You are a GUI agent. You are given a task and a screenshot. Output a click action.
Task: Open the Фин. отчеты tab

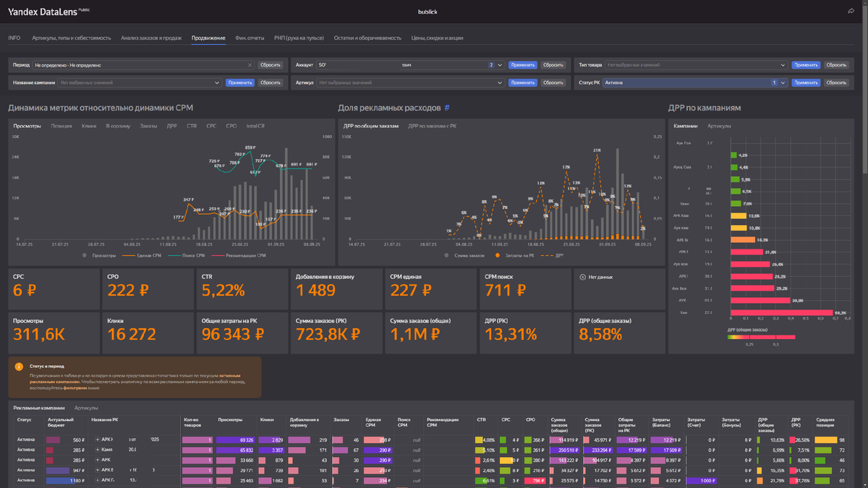(x=250, y=38)
